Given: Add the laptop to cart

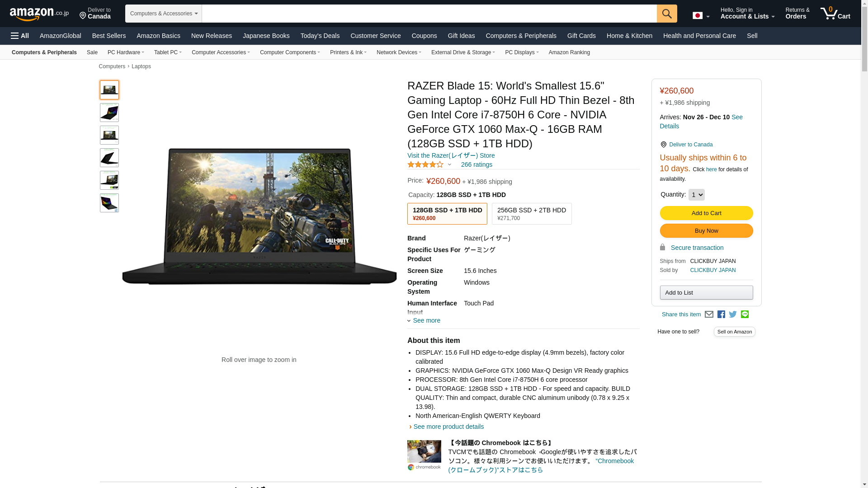Looking at the screenshot, I should click(706, 213).
